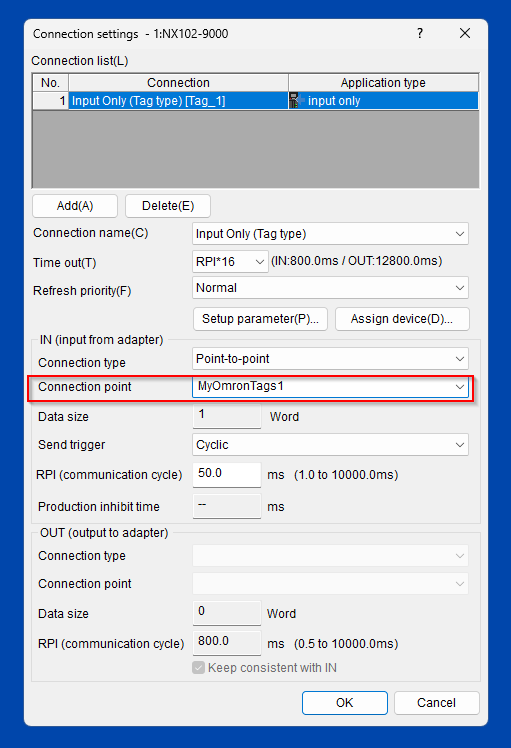Click the Connection column header
Image resolution: width=511 pixels, height=748 pixels.
[x=178, y=83]
